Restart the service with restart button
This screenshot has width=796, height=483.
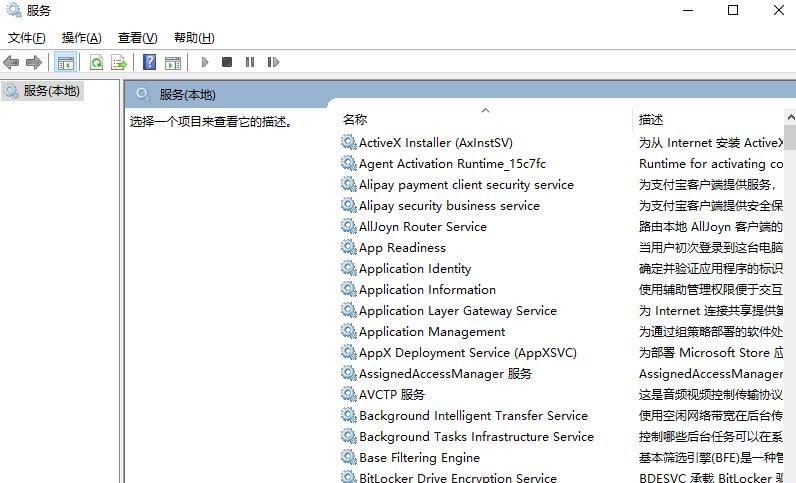(273, 62)
